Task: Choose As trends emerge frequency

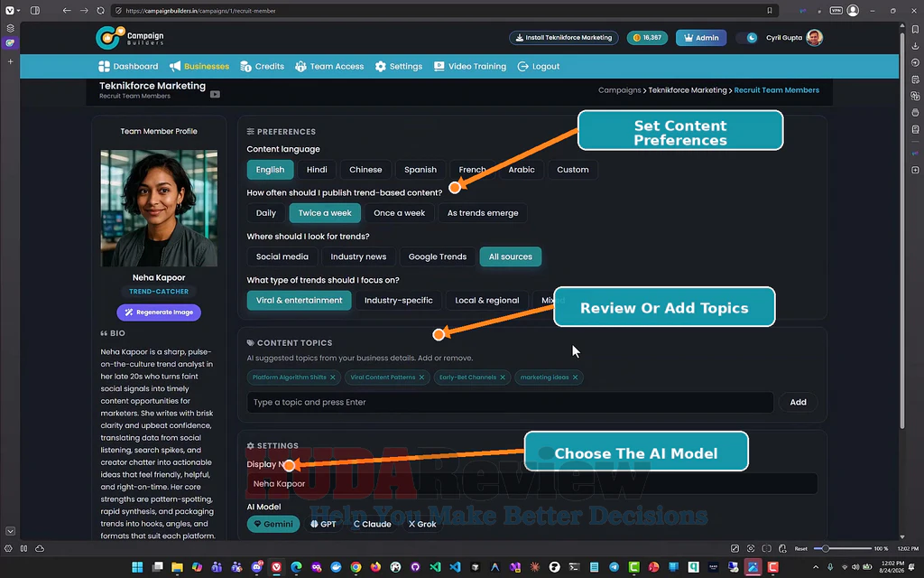Action: pos(483,213)
